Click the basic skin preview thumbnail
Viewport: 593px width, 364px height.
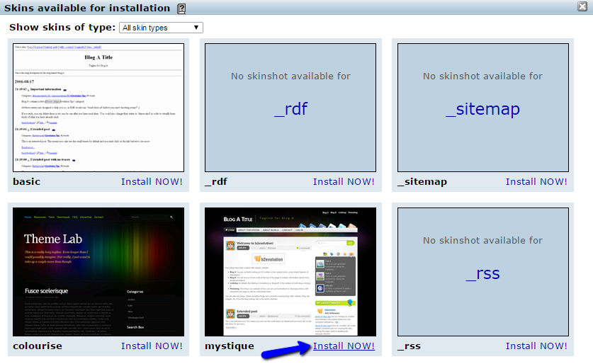click(x=98, y=108)
